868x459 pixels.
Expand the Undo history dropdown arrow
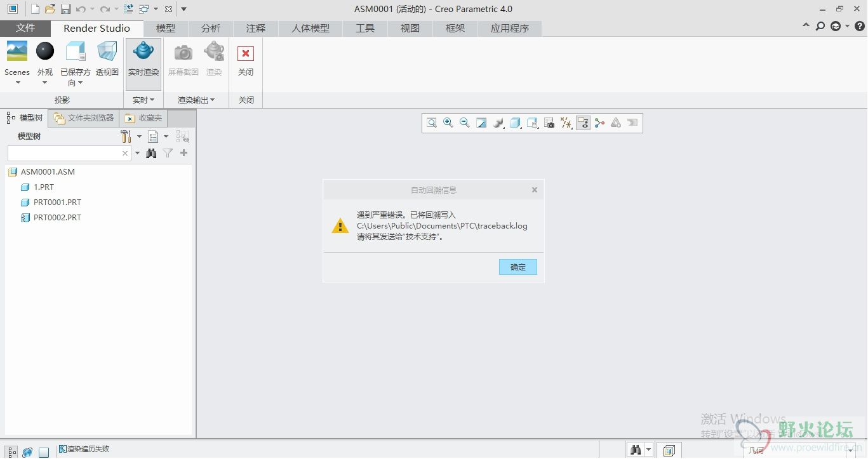(92, 9)
